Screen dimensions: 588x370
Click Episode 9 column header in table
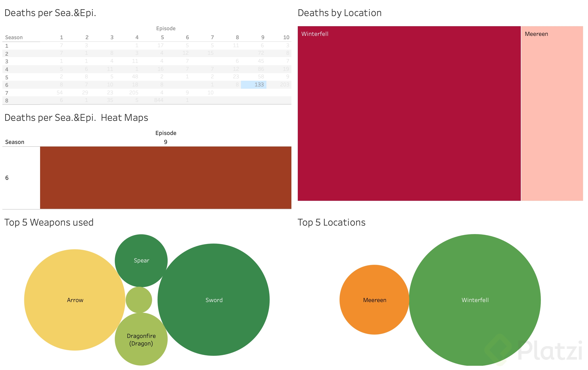(263, 37)
